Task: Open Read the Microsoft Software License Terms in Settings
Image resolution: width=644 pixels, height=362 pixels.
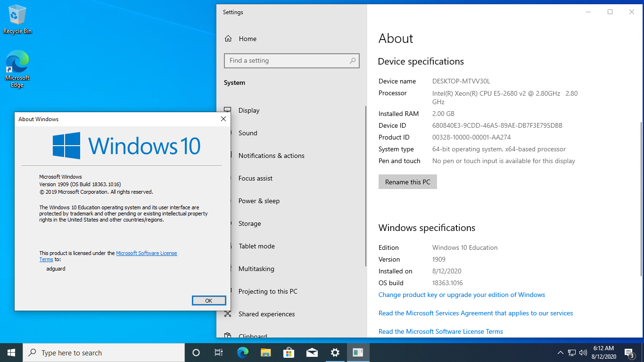Action: 441,331
